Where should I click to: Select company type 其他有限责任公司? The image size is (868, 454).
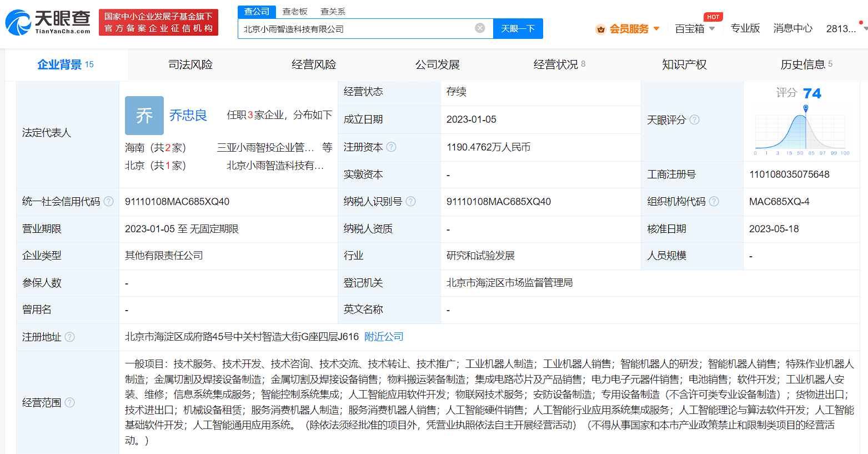click(x=164, y=256)
